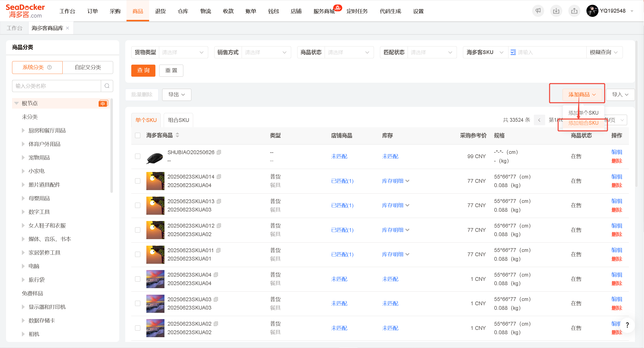Click copy icon next to 20250623SKUA02 title
The height and width of the screenshot is (348, 644).
[216, 324]
